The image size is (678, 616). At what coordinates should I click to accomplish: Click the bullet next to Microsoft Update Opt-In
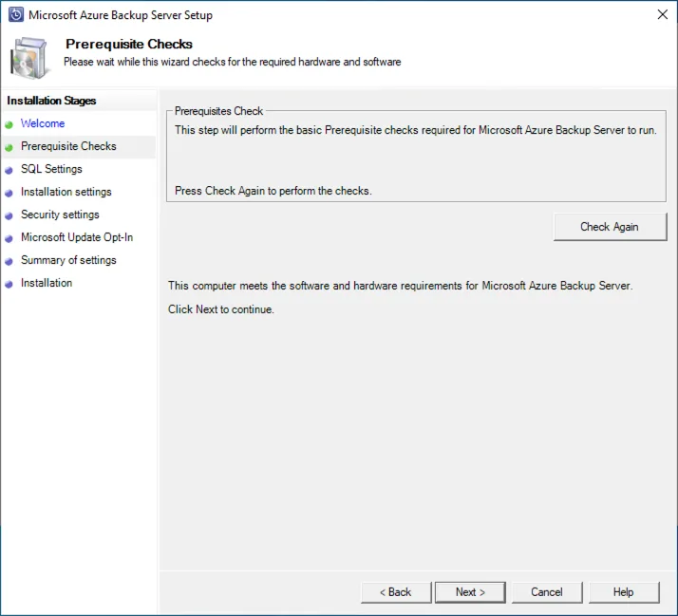[9, 238]
